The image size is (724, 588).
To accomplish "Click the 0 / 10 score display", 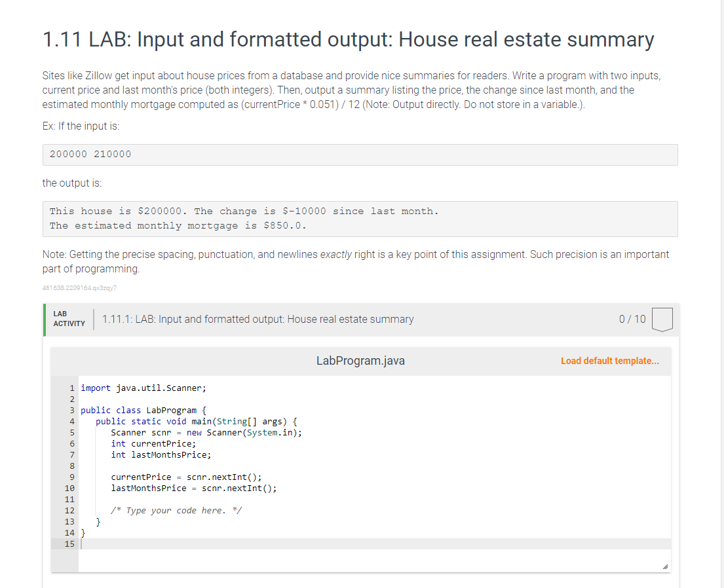I will (x=633, y=320).
